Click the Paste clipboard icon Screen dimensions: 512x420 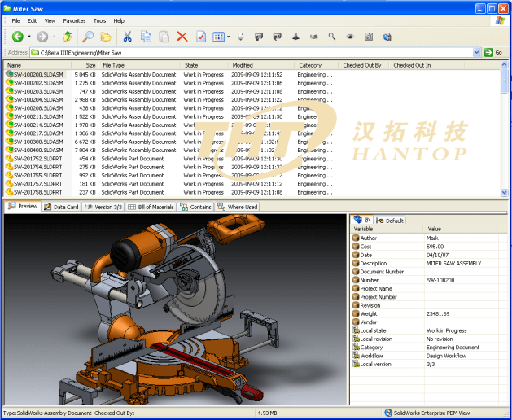[x=164, y=37]
